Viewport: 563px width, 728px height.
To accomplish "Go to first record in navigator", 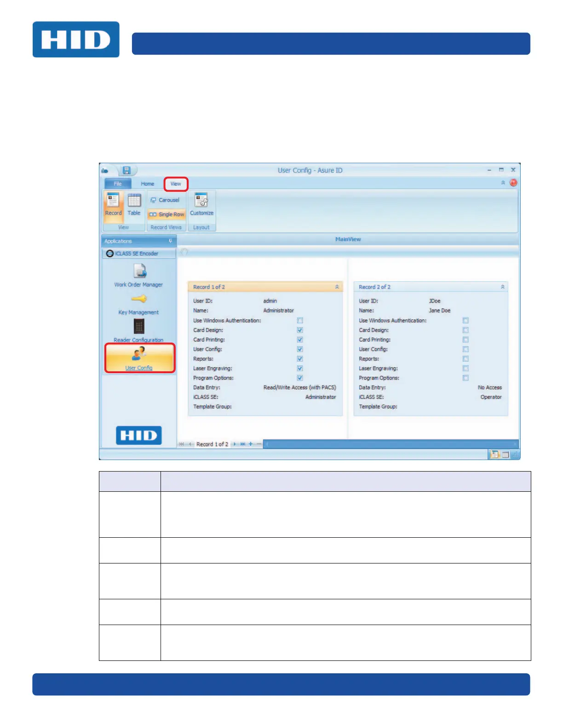I will (182, 444).
